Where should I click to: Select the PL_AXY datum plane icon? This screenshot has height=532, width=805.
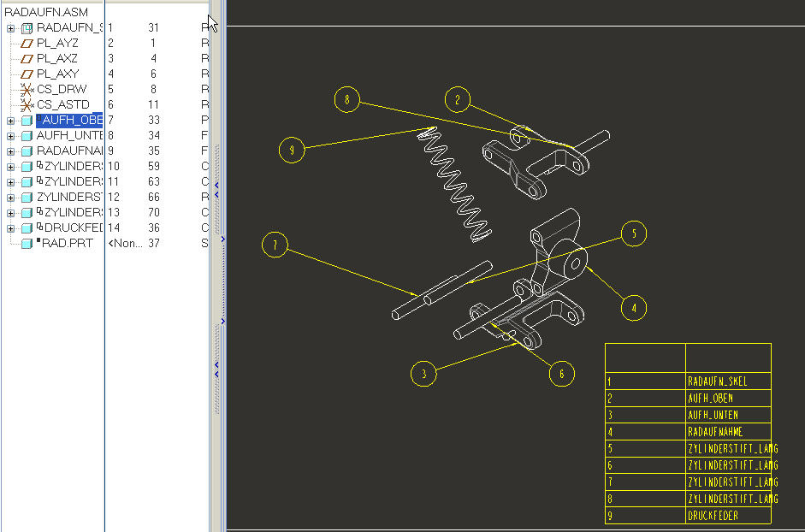tap(27, 74)
